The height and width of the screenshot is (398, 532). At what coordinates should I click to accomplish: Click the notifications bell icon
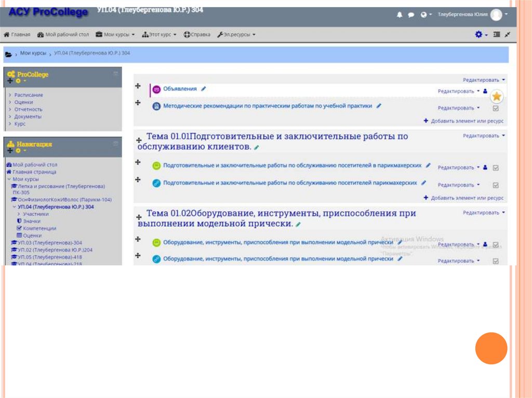400,15
